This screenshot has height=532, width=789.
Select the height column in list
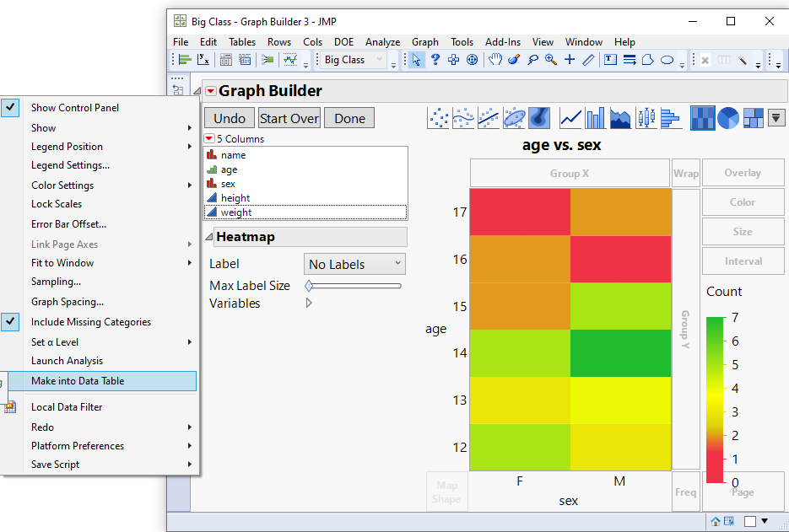point(305,198)
